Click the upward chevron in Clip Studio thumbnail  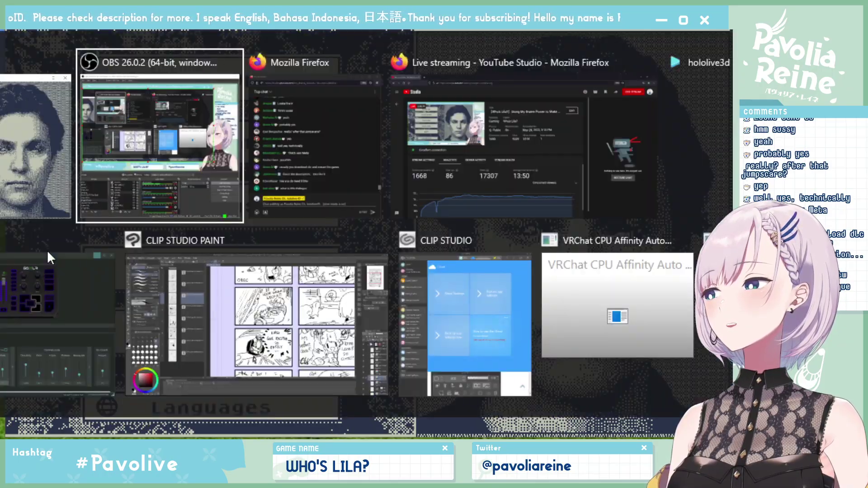click(522, 386)
